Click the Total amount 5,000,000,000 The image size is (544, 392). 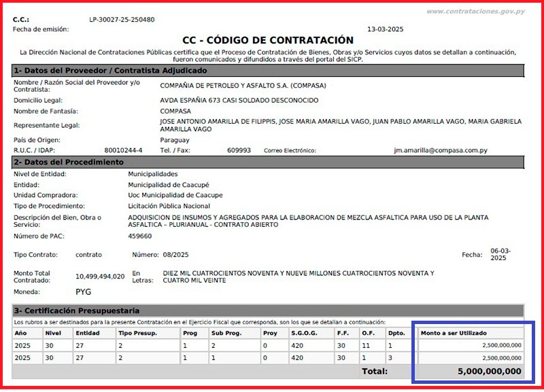(x=489, y=371)
